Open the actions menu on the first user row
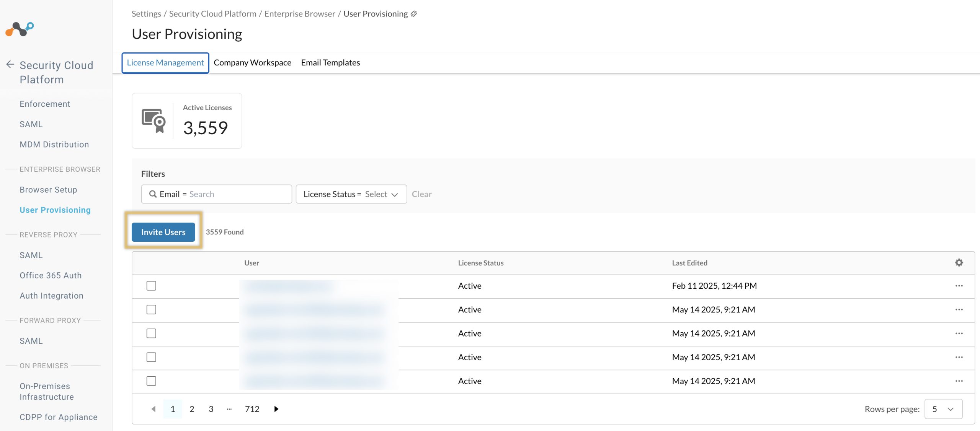Screen dimensions: 980x431 pos(959,286)
